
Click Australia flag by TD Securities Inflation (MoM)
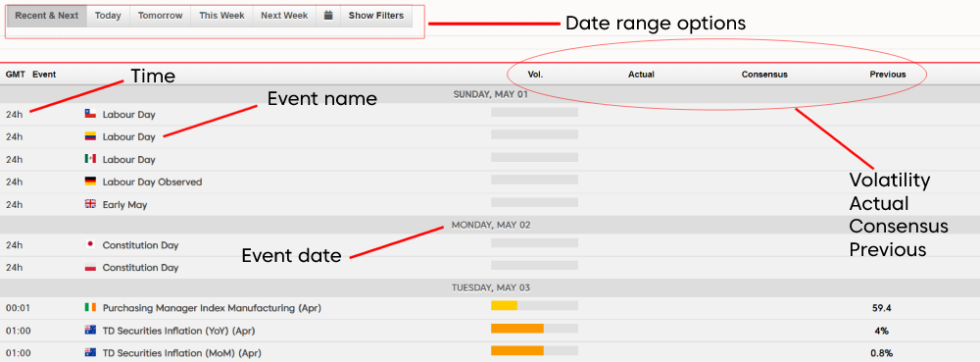click(x=90, y=352)
